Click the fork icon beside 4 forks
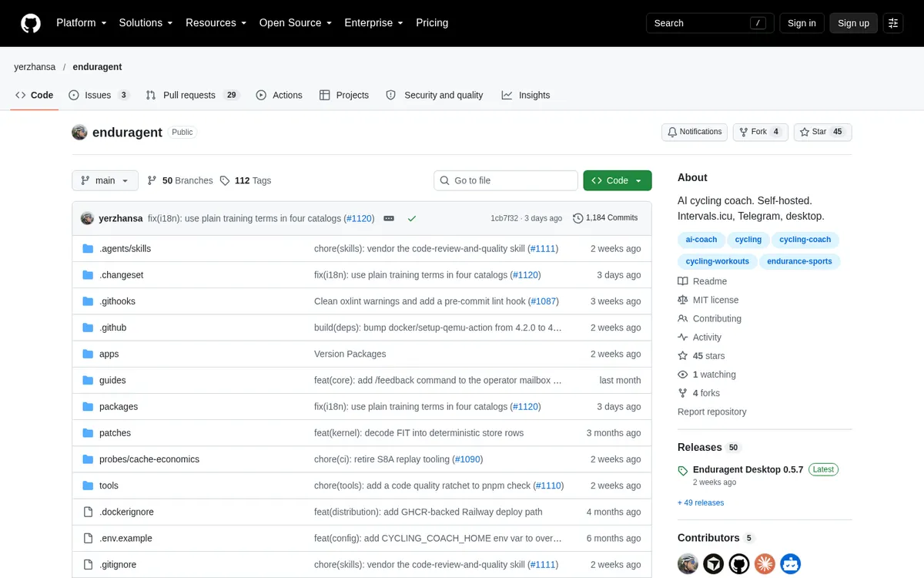This screenshot has width=924, height=578. (683, 392)
